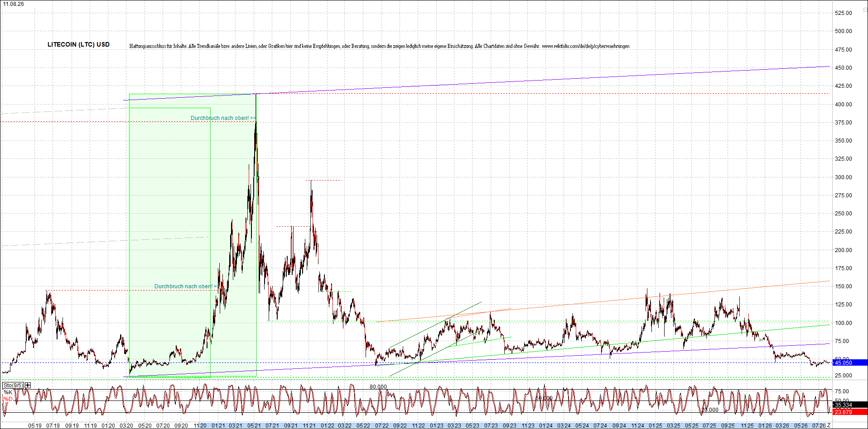868x429 pixels.
Task: Open the www.wikifolio.com cyberwaehrungen link
Action: 586,46
